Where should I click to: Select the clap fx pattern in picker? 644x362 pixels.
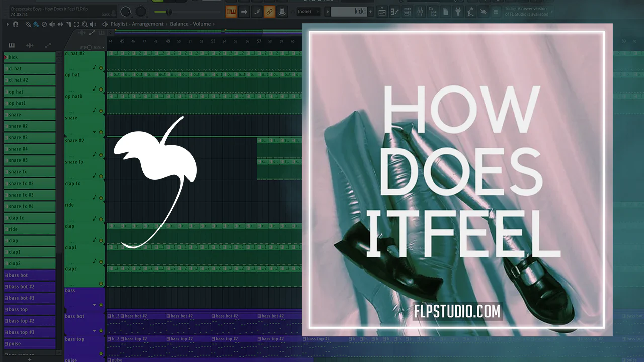(30, 218)
